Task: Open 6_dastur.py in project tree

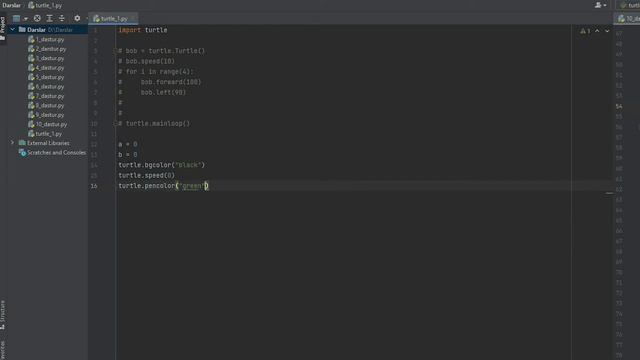Action: pyautogui.click(x=46, y=87)
